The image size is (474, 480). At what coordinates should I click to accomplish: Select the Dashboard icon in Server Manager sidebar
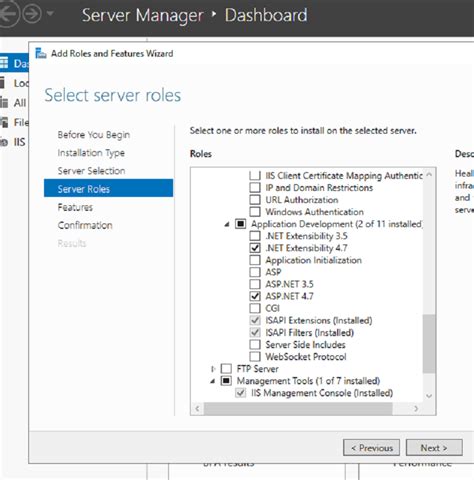(x=4, y=63)
